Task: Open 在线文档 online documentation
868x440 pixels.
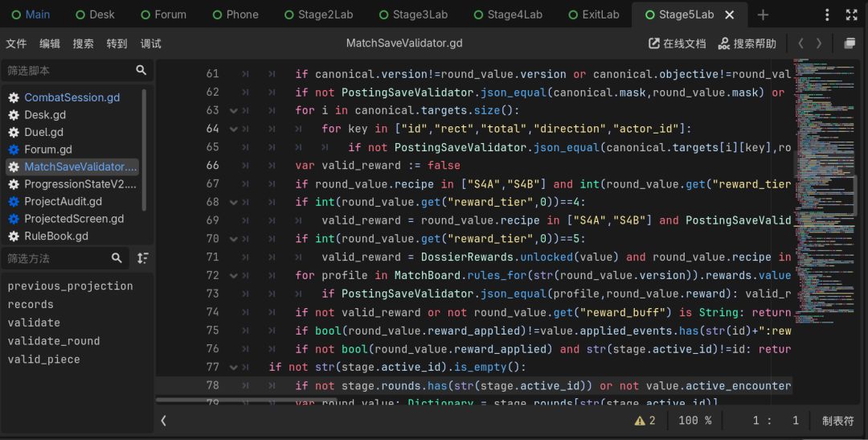Action: [x=677, y=43]
